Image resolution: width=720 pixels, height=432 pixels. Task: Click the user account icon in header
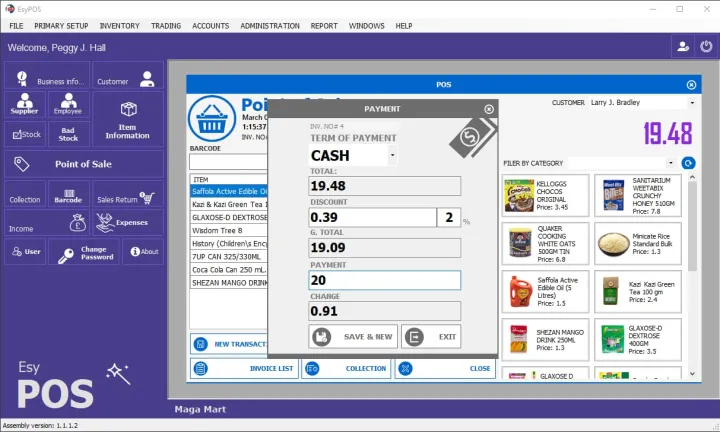pos(683,46)
